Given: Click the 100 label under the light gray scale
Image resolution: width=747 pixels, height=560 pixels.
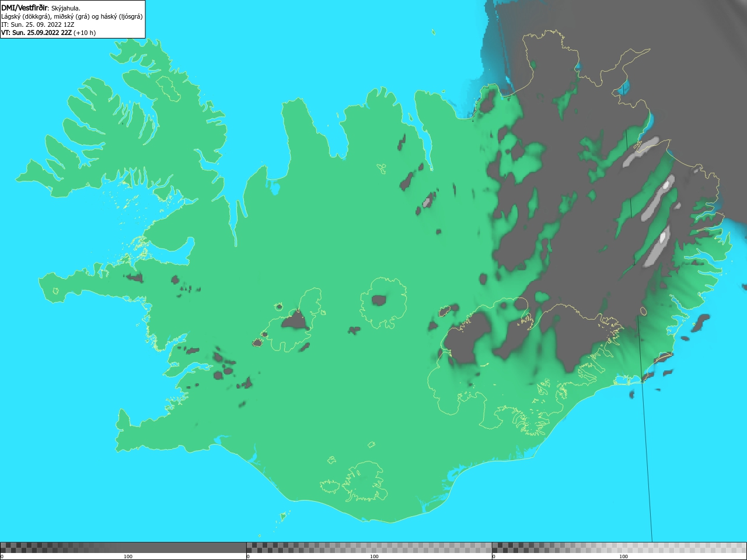Looking at the screenshot, I should tap(623, 556).
